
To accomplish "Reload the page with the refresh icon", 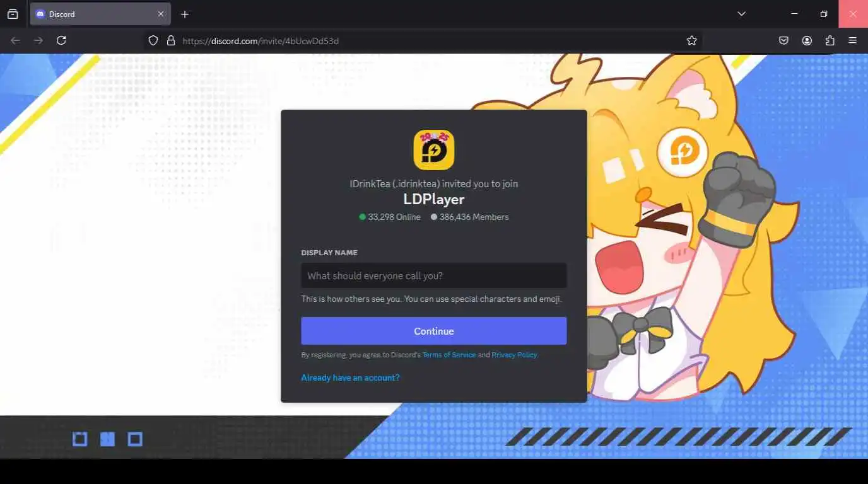I will 61,40.
